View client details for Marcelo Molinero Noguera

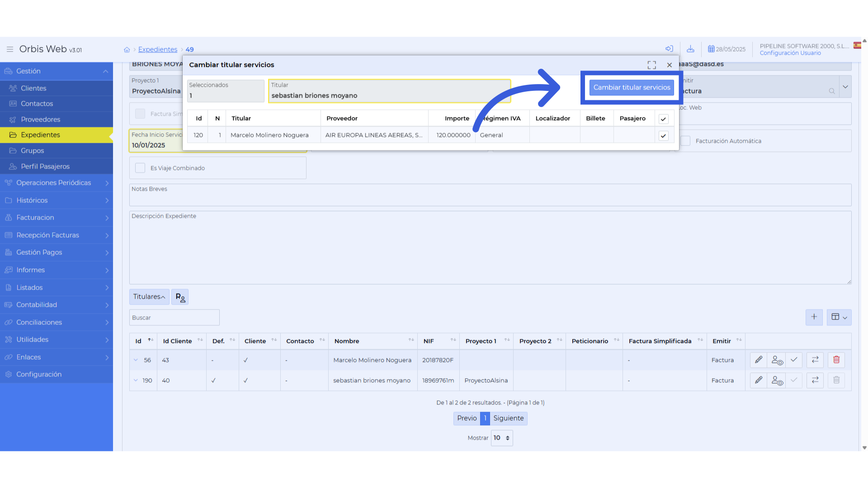pos(777,360)
